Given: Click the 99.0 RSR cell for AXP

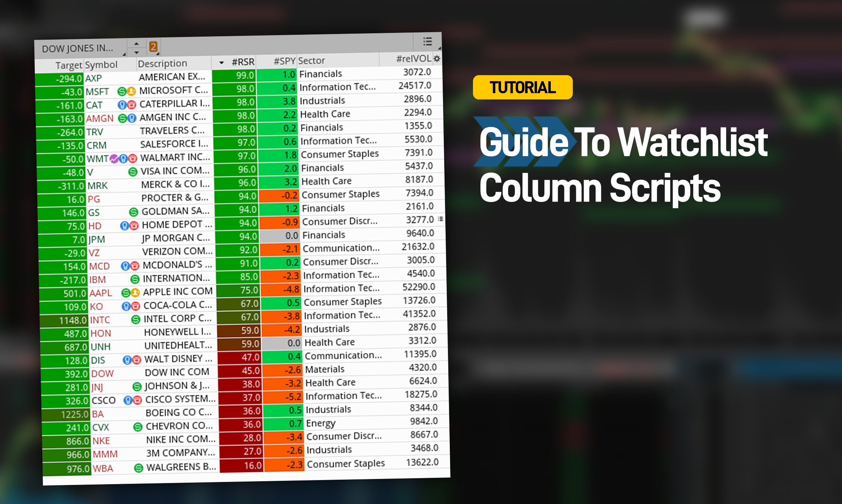Looking at the screenshot, I should pyautogui.click(x=234, y=76).
